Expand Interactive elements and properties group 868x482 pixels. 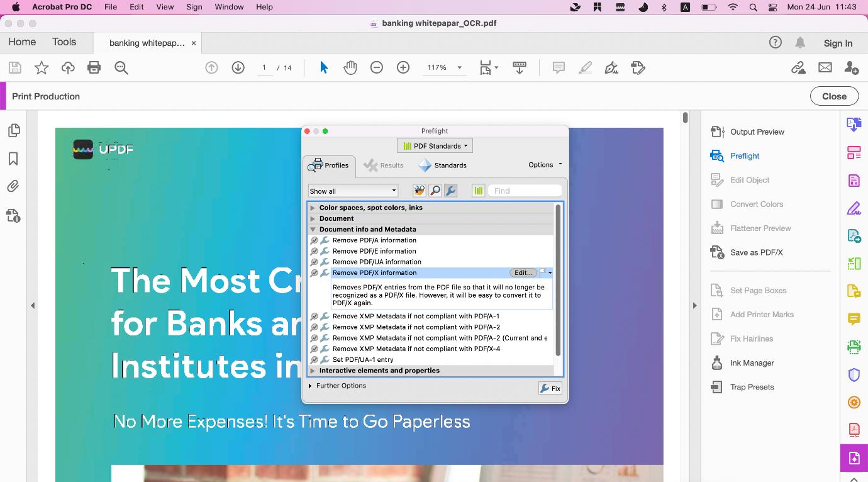[313, 371]
